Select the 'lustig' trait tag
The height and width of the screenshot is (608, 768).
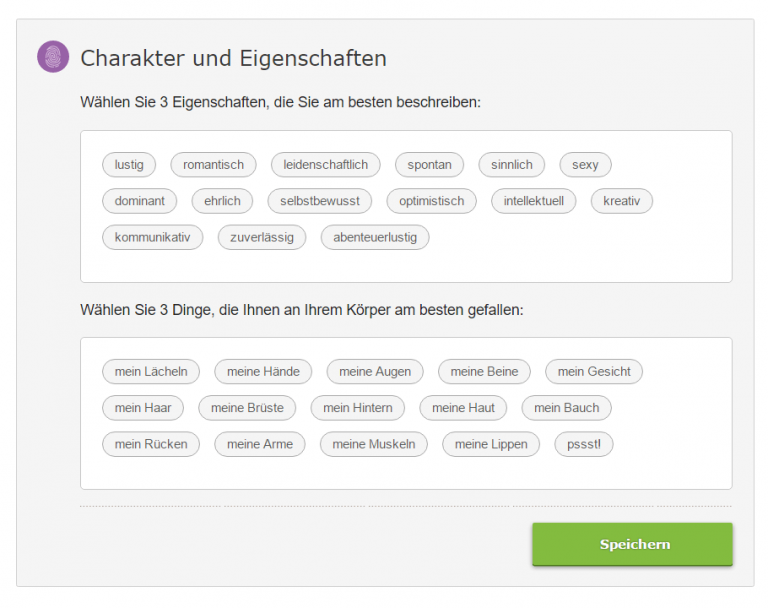[x=129, y=165]
